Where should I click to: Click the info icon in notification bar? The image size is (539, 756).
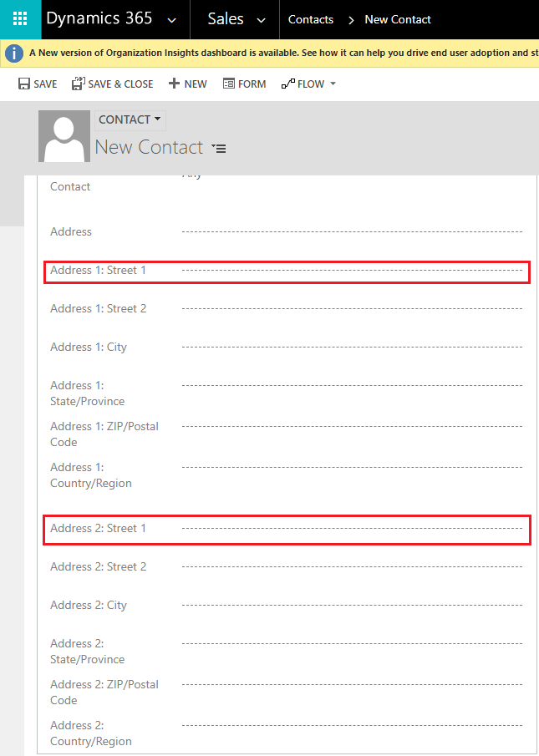pos(13,53)
